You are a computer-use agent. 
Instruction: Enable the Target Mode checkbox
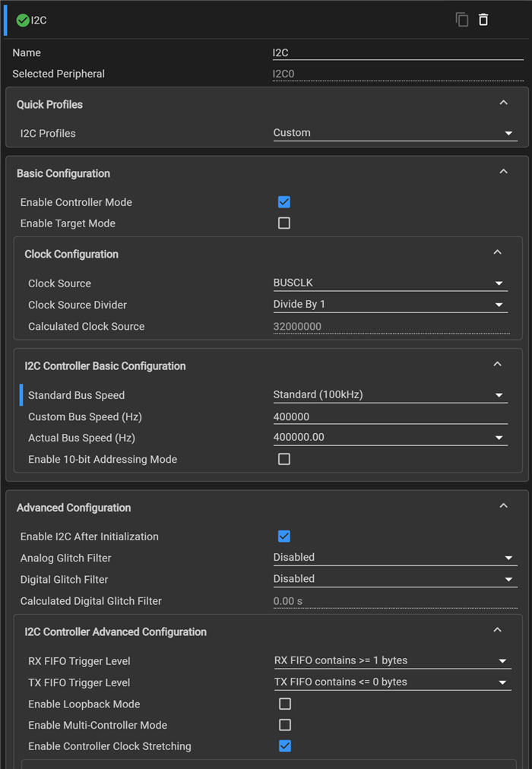tap(284, 223)
